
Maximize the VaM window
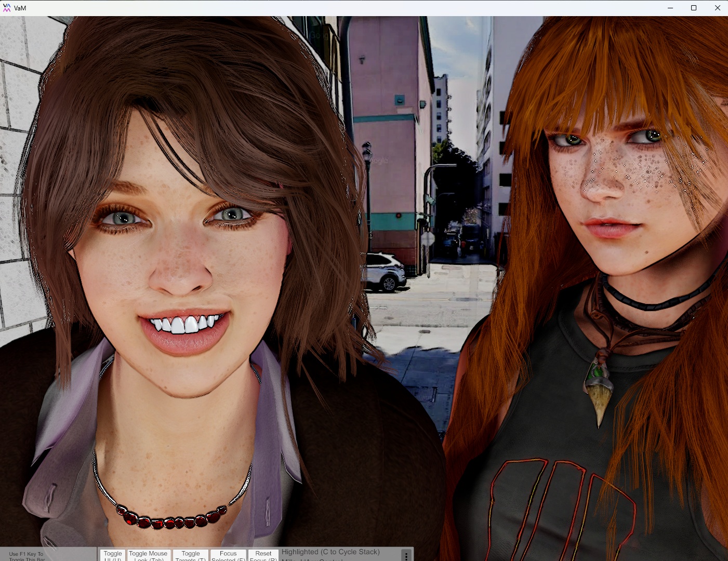coord(694,8)
